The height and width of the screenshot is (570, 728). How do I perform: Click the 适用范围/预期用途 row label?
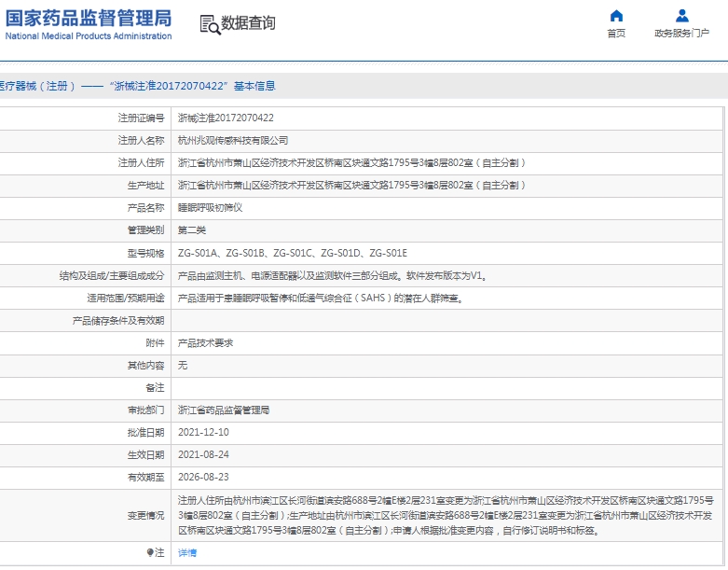pos(126,298)
